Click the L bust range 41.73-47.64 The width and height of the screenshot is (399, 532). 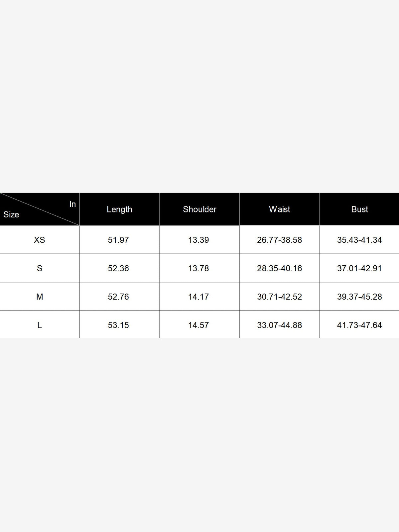[x=359, y=325]
